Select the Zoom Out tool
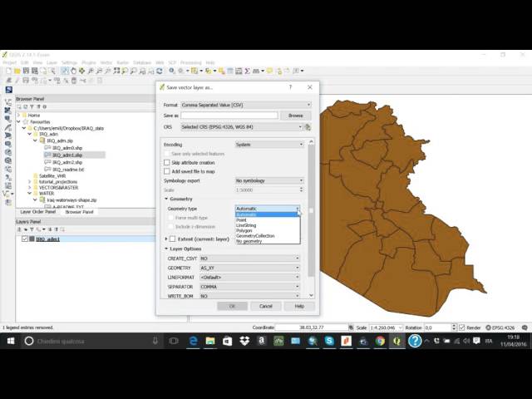The width and height of the screenshot is (532, 399). [99, 71]
